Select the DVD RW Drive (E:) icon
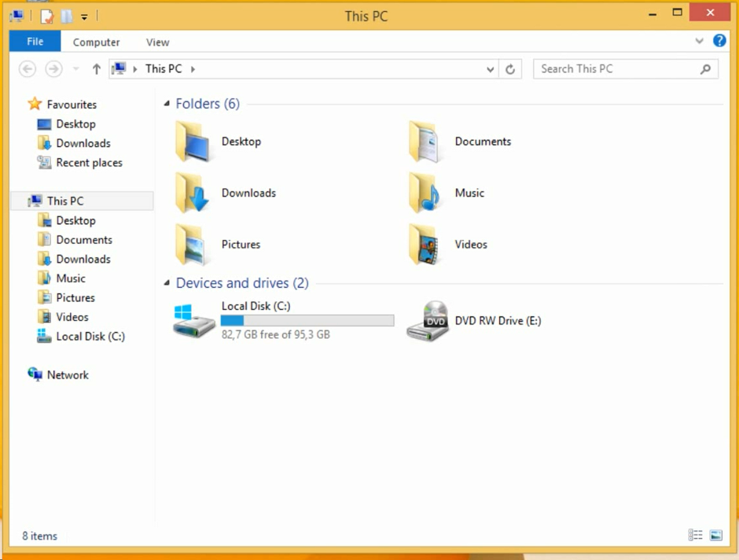The height and width of the screenshot is (560, 739). click(x=428, y=321)
